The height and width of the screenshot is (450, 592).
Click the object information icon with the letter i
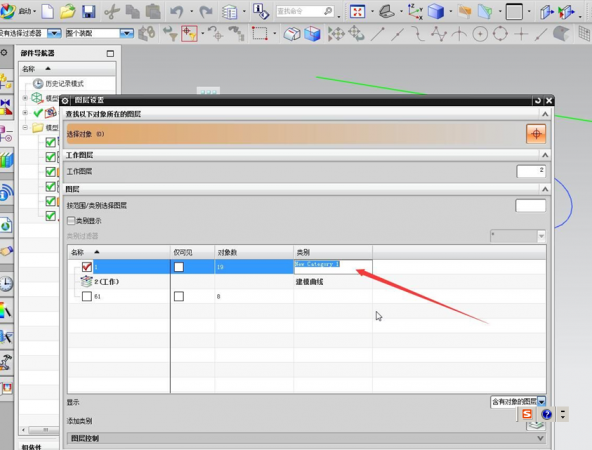261,11
